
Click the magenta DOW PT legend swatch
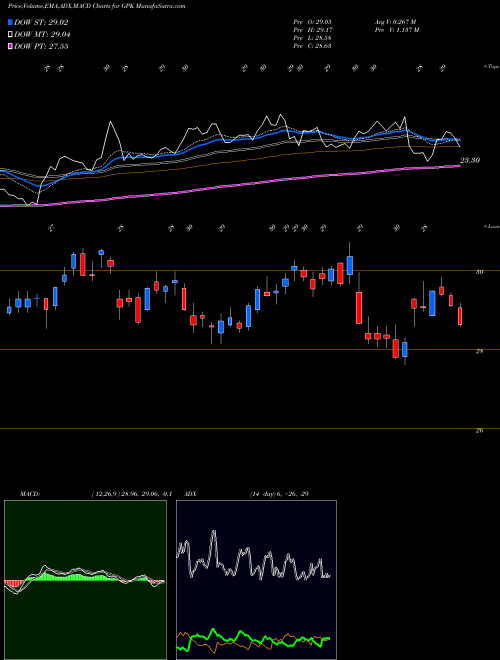click(11, 46)
